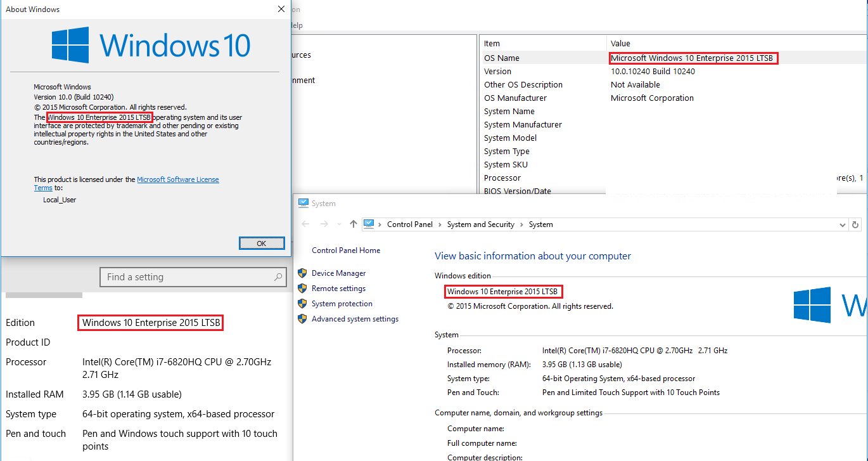Click the up-arrow navigation icon

pyautogui.click(x=353, y=224)
